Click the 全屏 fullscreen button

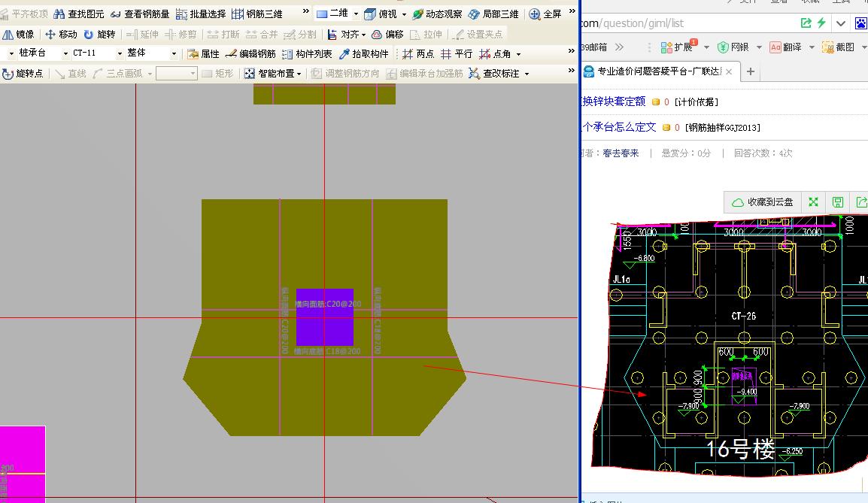coord(545,14)
